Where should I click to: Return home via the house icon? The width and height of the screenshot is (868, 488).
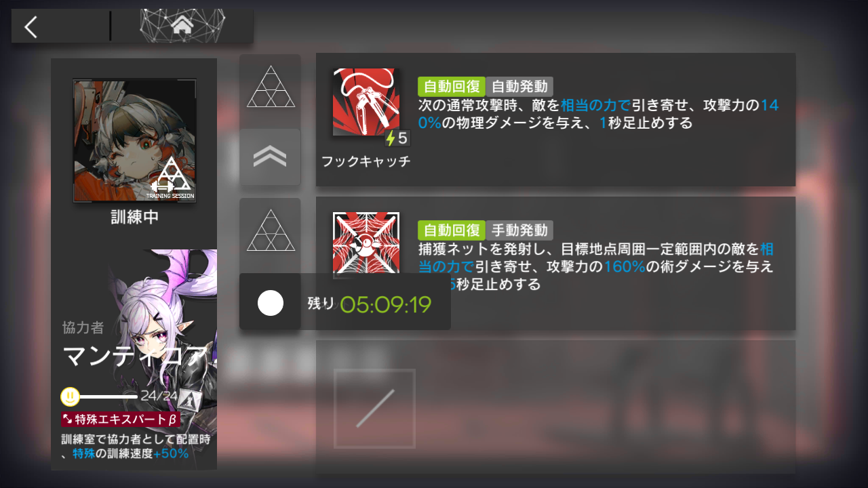pos(181,26)
